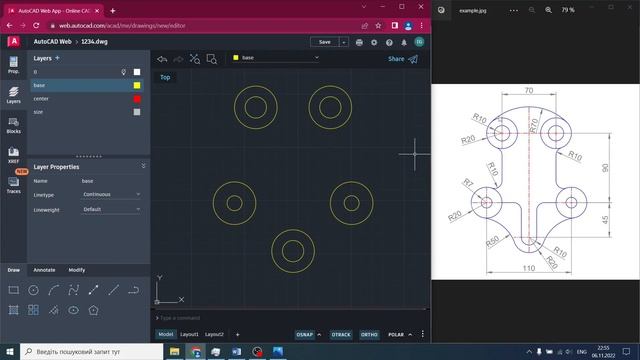This screenshot has width=640, height=360.
Task: Open AutoCAD Settings gear icon
Action: 374,42
